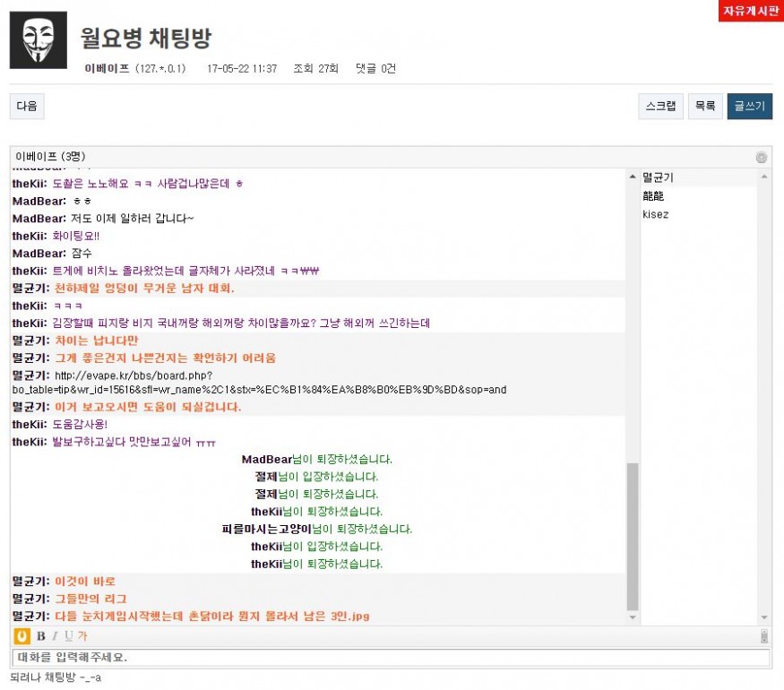Toggle underline text formatting in chat
The image size is (784, 690).
(x=68, y=636)
